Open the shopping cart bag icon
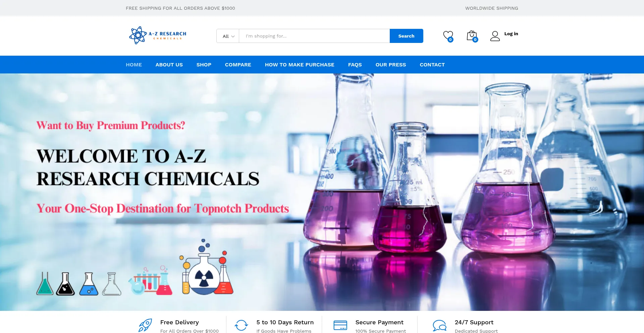This screenshot has height=333, width=644. click(x=472, y=36)
